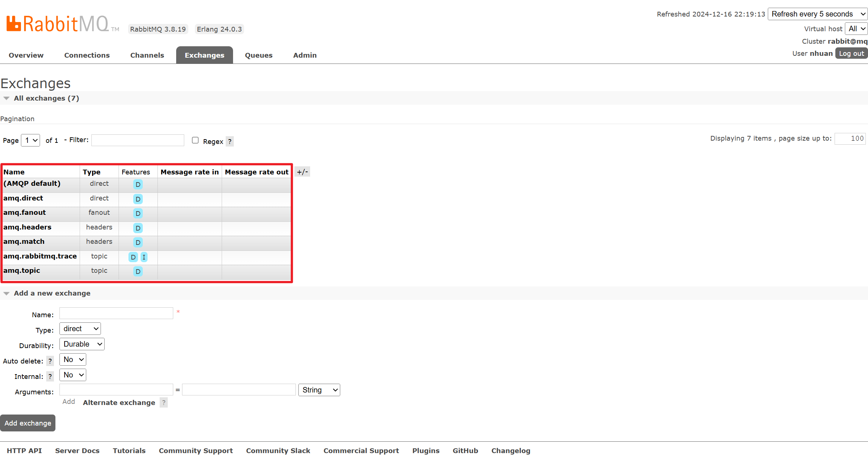Open the amq.direct exchange

(x=23, y=198)
